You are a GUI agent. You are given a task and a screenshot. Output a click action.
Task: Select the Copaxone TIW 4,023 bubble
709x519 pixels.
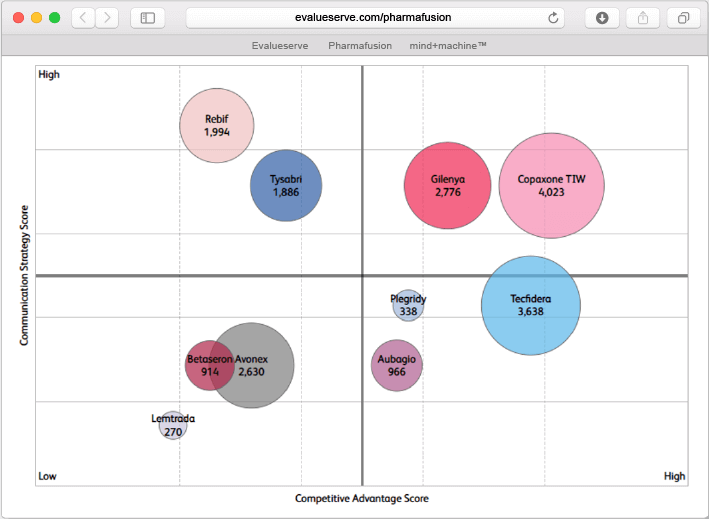552,185
